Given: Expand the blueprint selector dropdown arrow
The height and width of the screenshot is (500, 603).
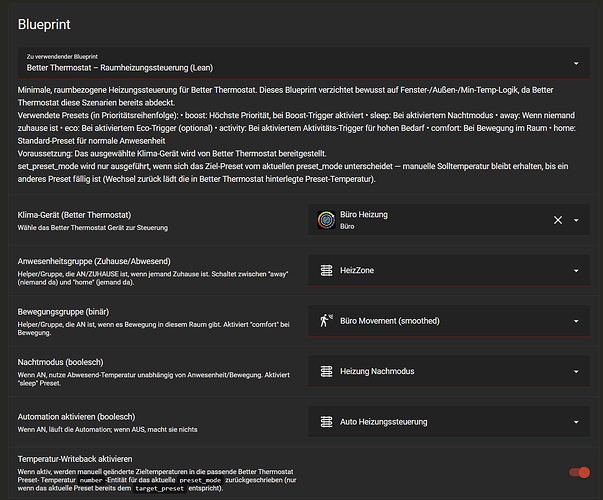Looking at the screenshot, I should tap(575, 63).
